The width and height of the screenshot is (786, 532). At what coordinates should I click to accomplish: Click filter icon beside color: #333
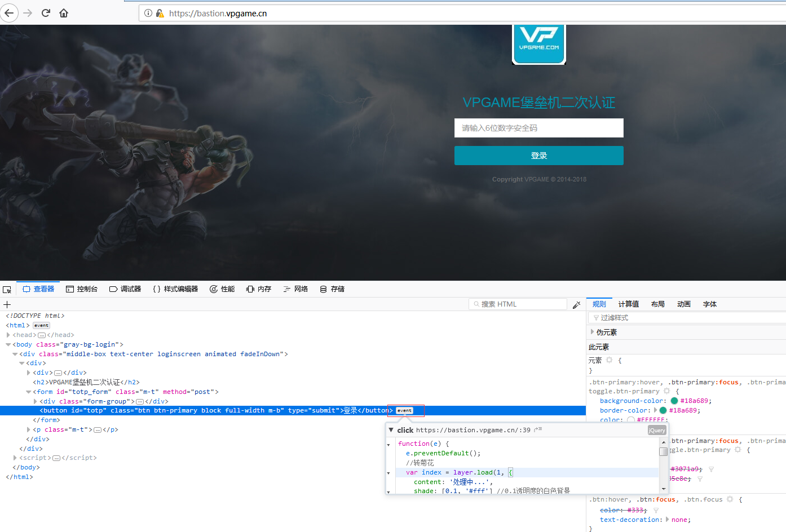click(656, 511)
